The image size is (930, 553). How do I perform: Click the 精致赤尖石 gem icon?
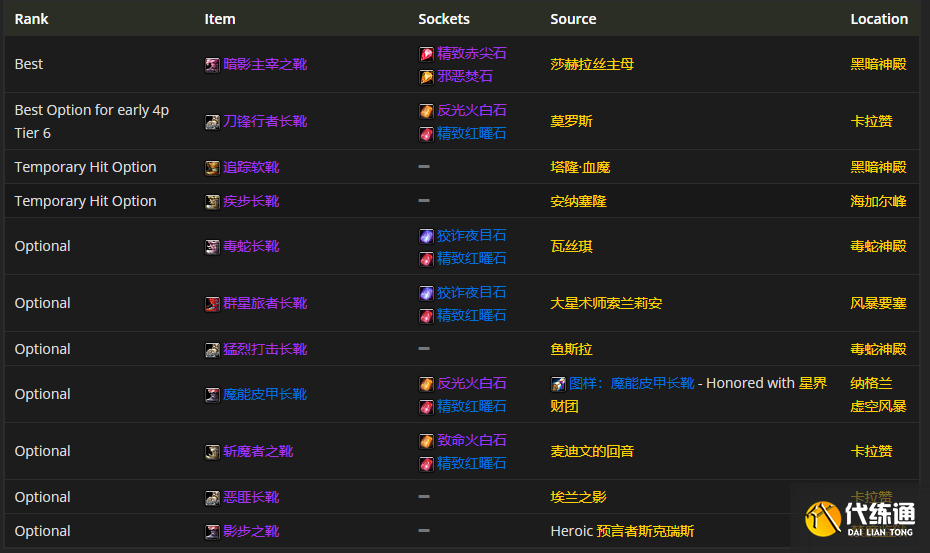pyautogui.click(x=426, y=54)
